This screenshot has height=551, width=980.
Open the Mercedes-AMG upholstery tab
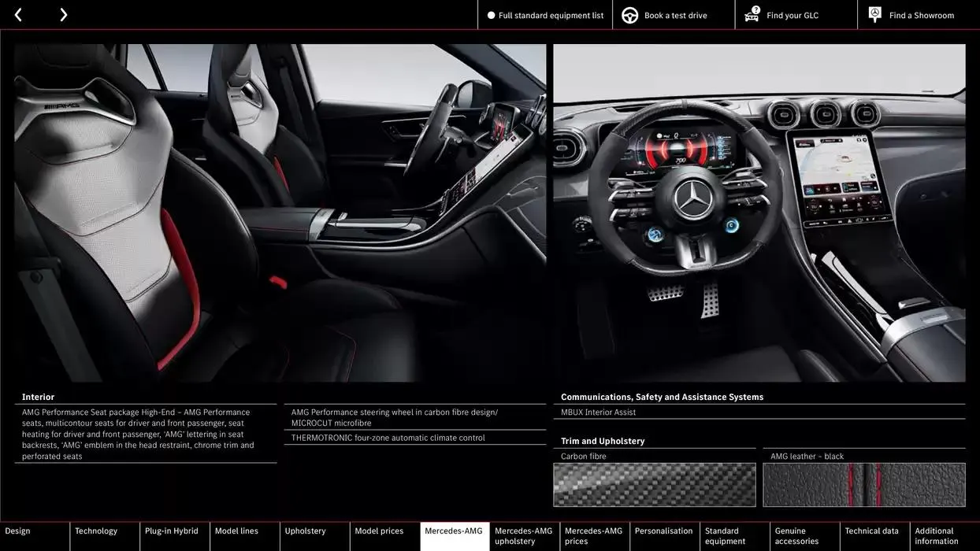point(525,536)
